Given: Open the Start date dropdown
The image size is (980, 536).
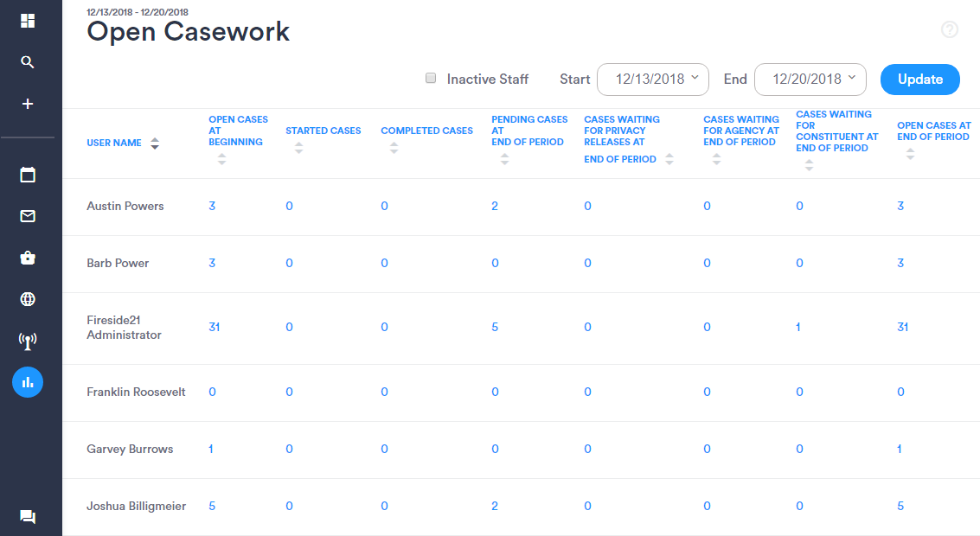Looking at the screenshot, I should [653, 80].
